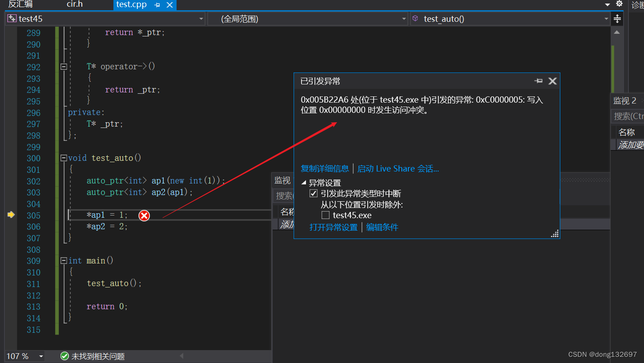The width and height of the screenshot is (644, 363).
Task: Switch to the 反汇编 tab
Action: 20,4
